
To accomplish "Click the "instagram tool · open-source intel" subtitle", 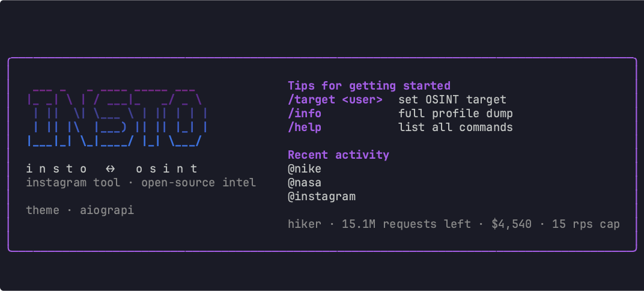I will point(141,183).
